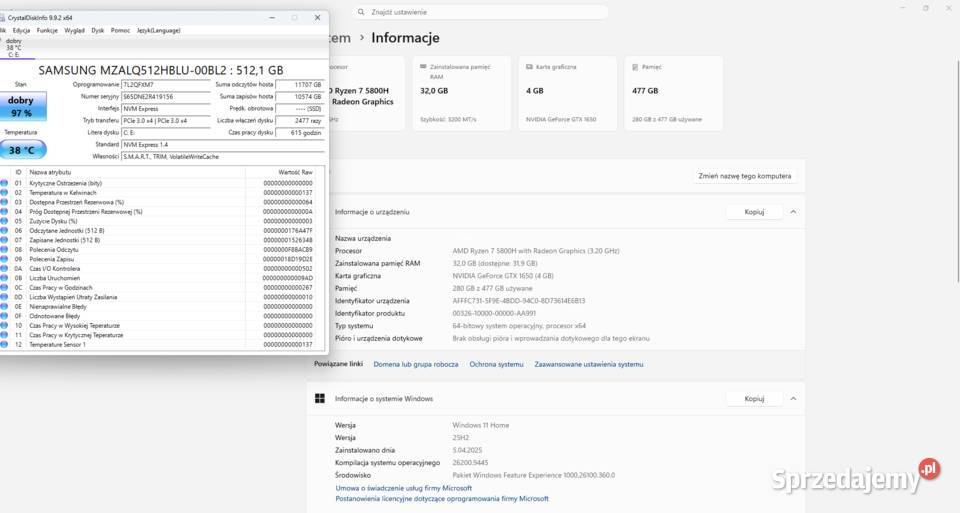Click the Suma zapisów hosta value 10574 GB
960x513 pixels.
pos(300,97)
